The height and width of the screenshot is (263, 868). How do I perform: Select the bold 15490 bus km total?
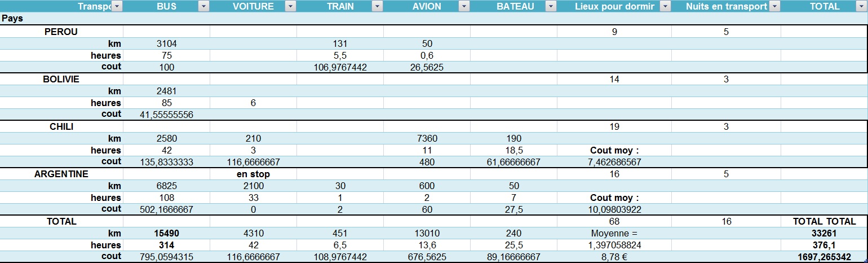[x=166, y=234]
